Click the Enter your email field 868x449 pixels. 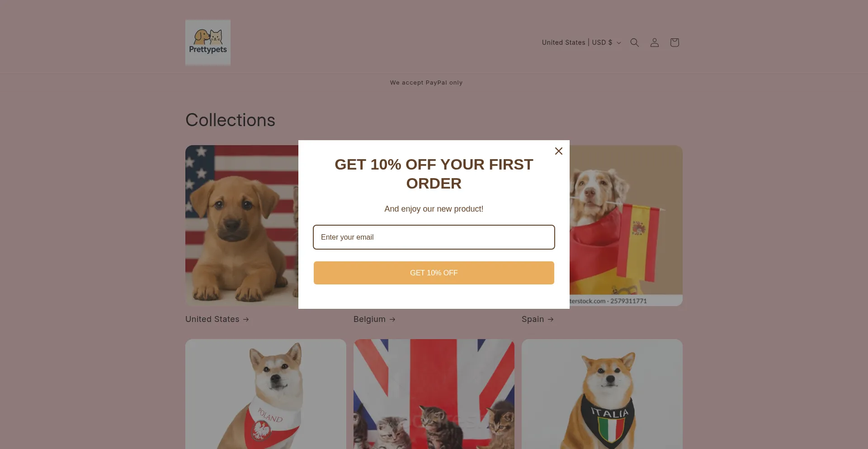point(434,237)
